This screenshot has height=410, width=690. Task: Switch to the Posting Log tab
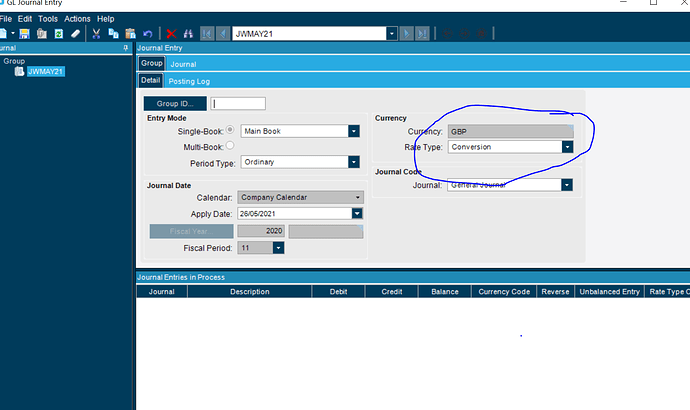(189, 81)
